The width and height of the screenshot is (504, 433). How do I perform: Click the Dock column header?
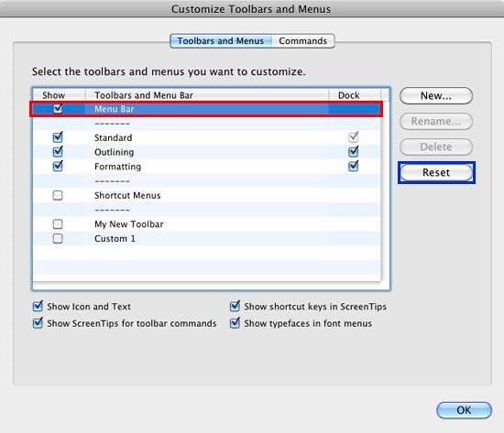tap(355, 95)
